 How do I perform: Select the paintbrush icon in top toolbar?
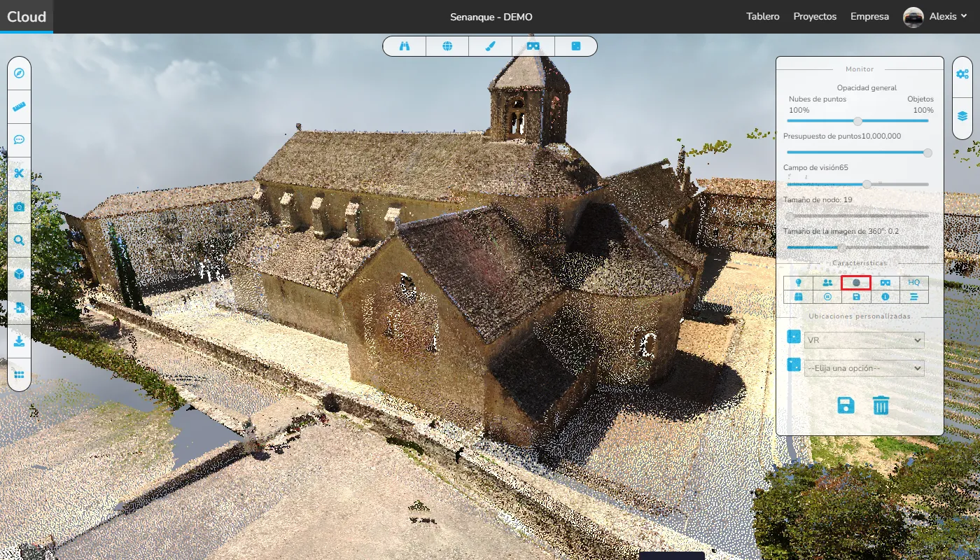490,46
